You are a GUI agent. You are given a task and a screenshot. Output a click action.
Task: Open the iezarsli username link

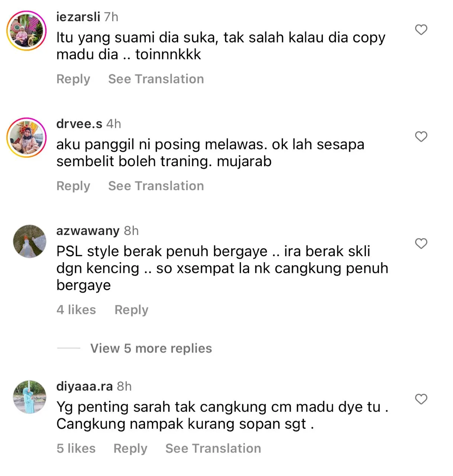click(78, 17)
